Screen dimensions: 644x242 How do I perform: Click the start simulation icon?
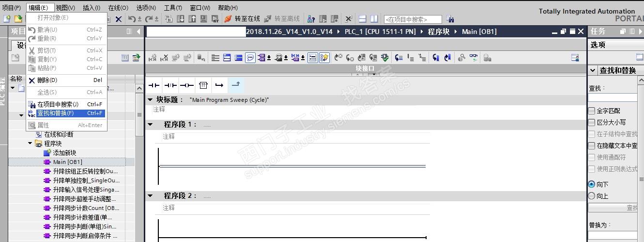(x=204, y=19)
